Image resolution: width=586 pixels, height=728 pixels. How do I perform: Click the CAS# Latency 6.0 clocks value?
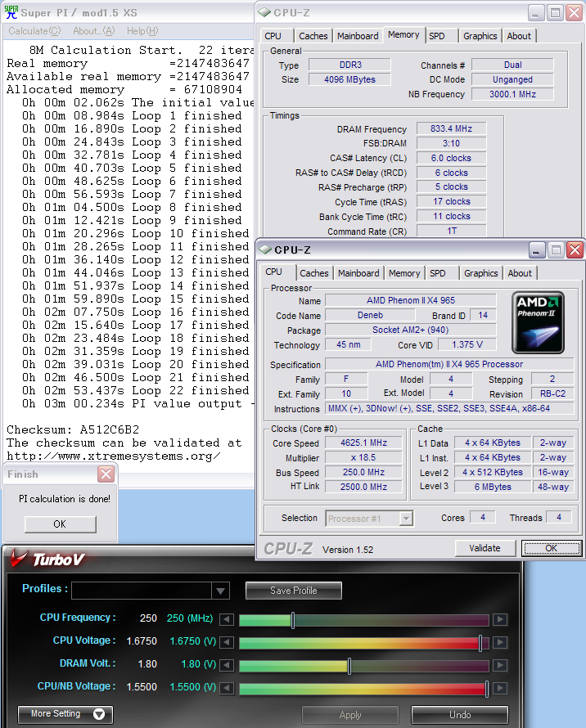[x=451, y=158]
